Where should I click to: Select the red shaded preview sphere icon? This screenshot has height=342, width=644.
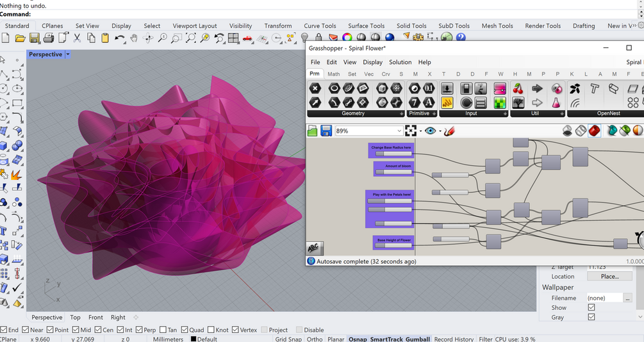594,131
